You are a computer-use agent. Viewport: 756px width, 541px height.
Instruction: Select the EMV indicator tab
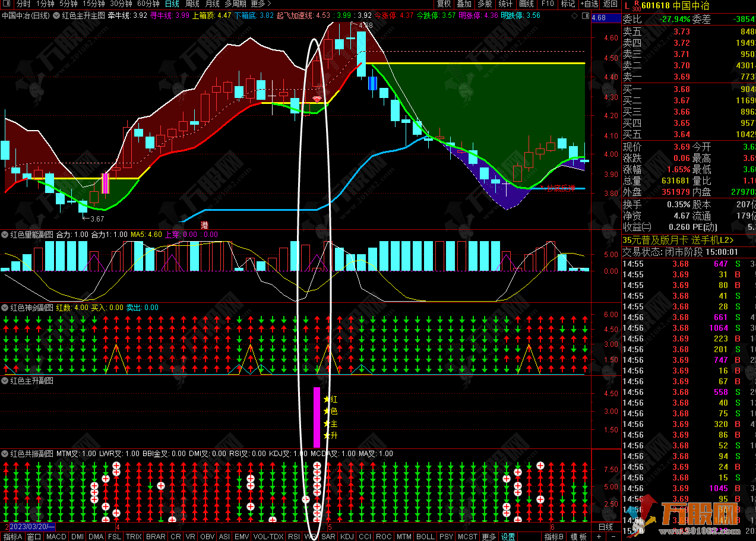pos(241,536)
